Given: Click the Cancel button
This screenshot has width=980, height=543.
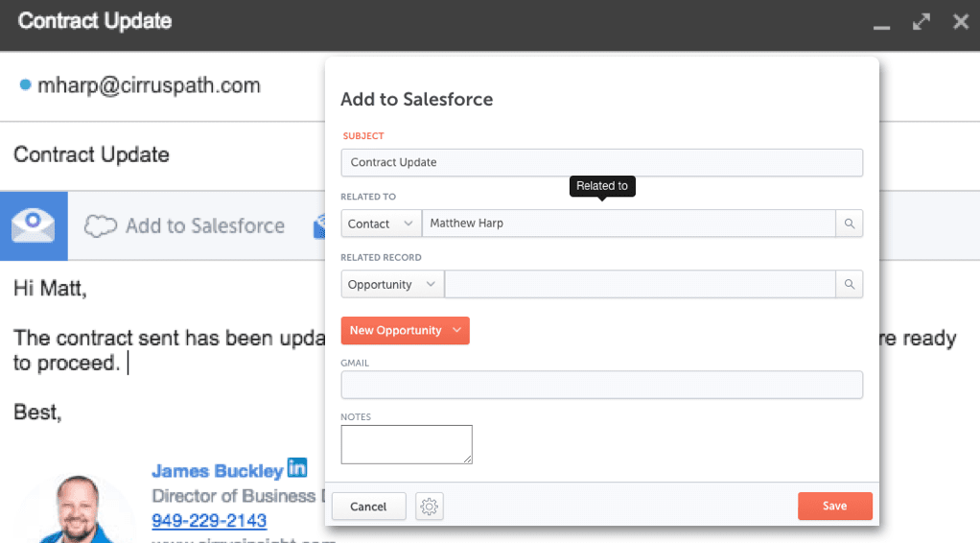Looking at the screenshot, I should click(369, 507).
